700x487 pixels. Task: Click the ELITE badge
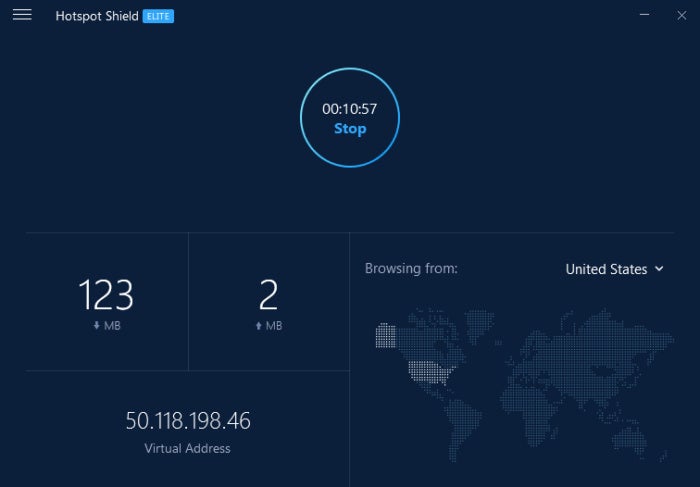pos(158,17)
